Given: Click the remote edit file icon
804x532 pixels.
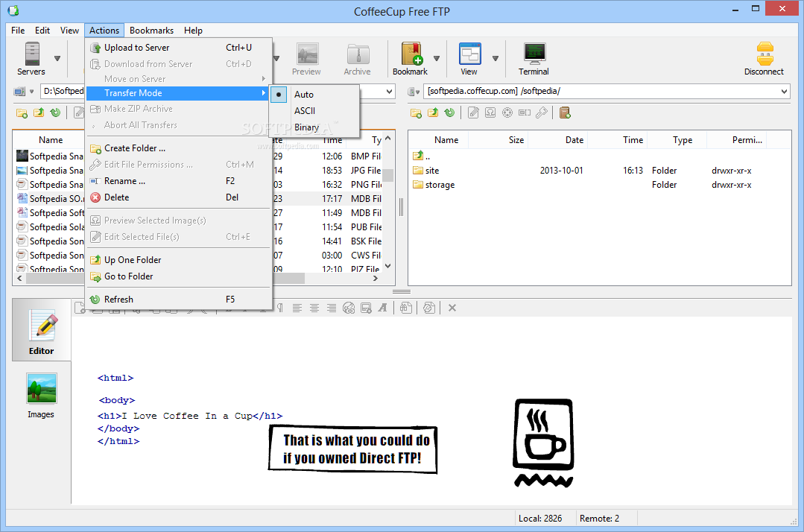Looking at the screenshot, I should point(473,113).
